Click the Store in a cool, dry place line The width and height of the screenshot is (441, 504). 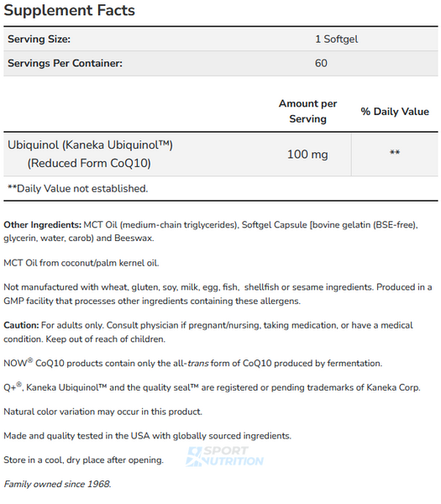coord(83,460)
